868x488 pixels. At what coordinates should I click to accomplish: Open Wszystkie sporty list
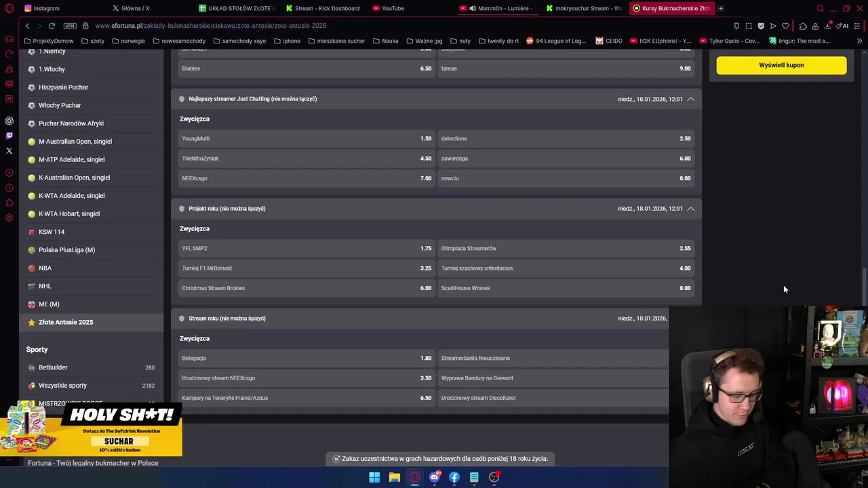tap(92, 386)
